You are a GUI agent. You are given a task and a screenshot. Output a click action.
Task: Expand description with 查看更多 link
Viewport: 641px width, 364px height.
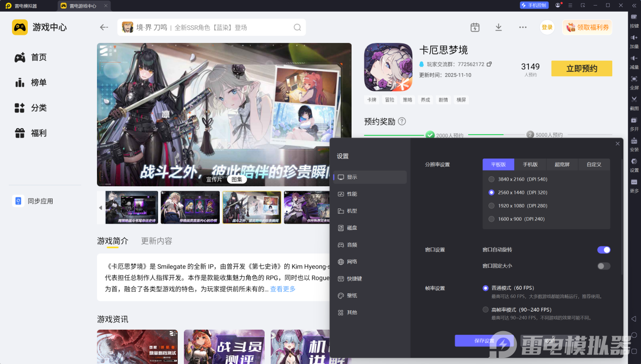tap(282, 289)
